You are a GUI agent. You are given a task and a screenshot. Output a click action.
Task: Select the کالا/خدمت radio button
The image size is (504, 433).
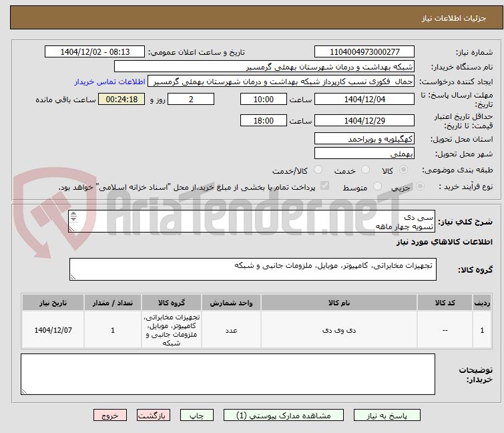318,170
